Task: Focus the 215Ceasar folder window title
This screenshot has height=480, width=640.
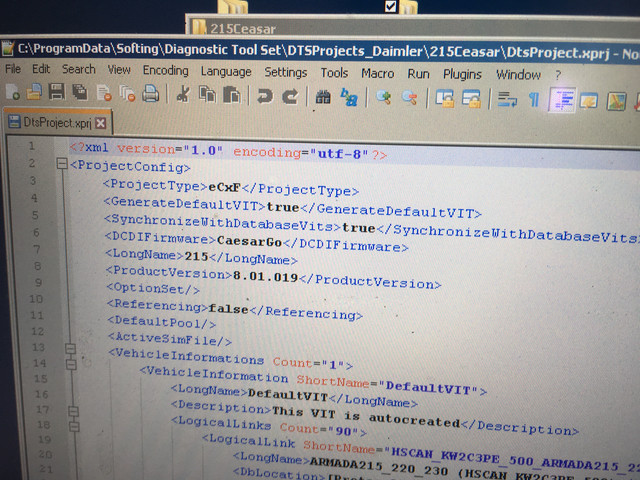Action: click(242, 29)
